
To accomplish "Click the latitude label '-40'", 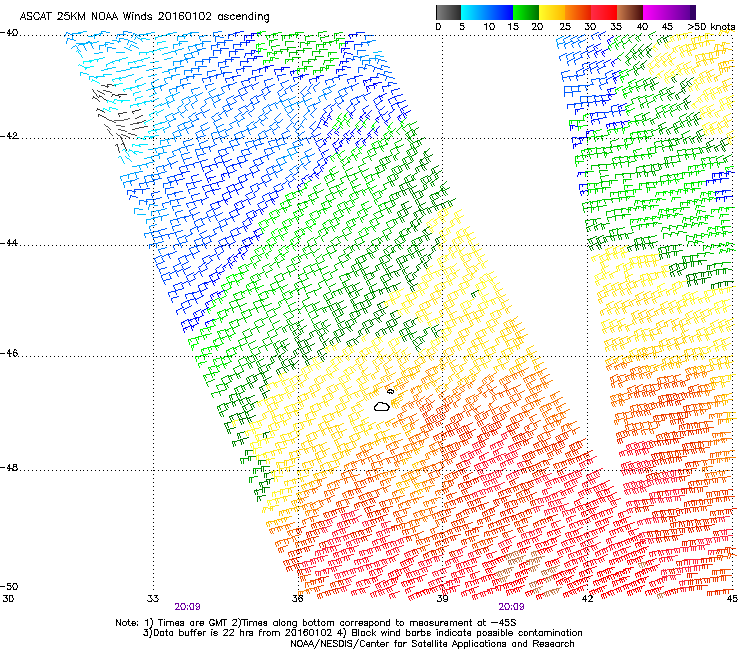I will [x=9, y=33].
